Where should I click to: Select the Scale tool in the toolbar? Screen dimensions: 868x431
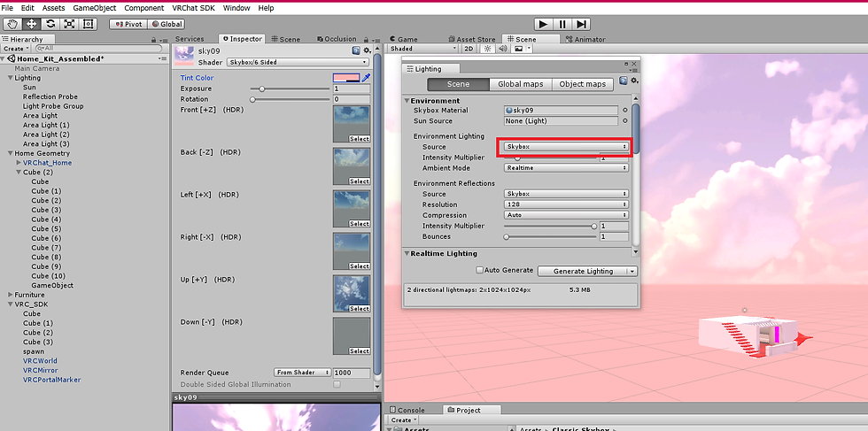69,25
